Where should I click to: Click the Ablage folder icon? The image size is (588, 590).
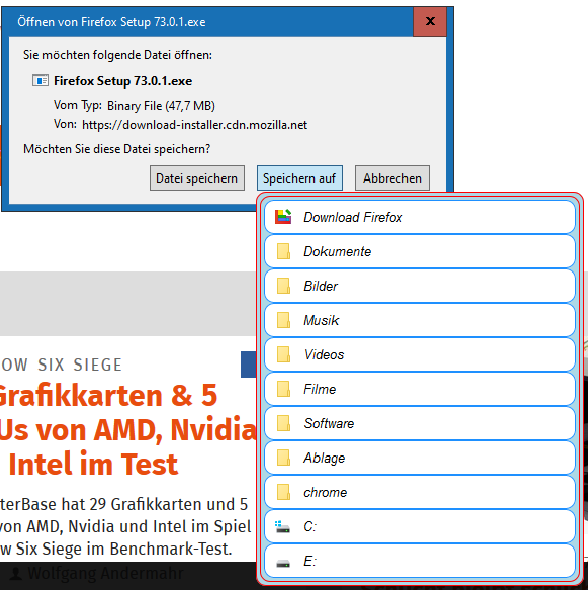[x=283, y=458]
